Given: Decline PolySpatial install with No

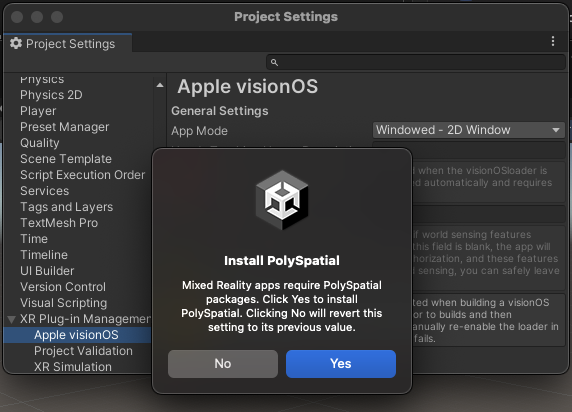Looking at the screenshot, I should click(x=223, y=364).
